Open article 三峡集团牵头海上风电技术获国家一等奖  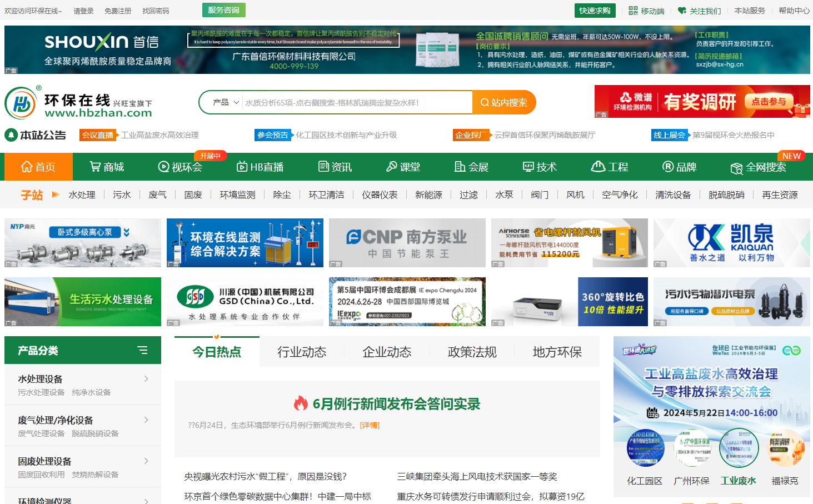pyautogui.click(x=477, y=476)
